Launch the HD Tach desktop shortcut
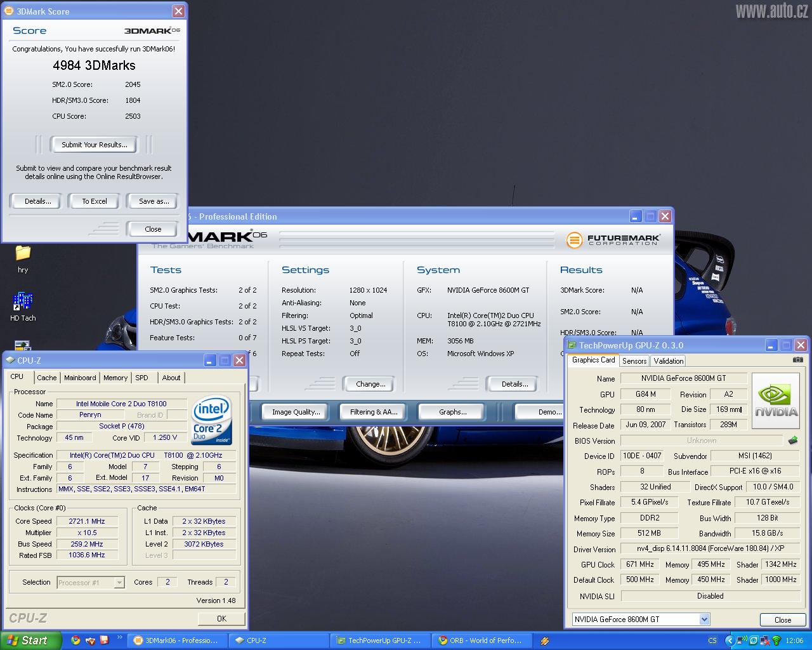This screenshot has height=650, width=812. 23,302
